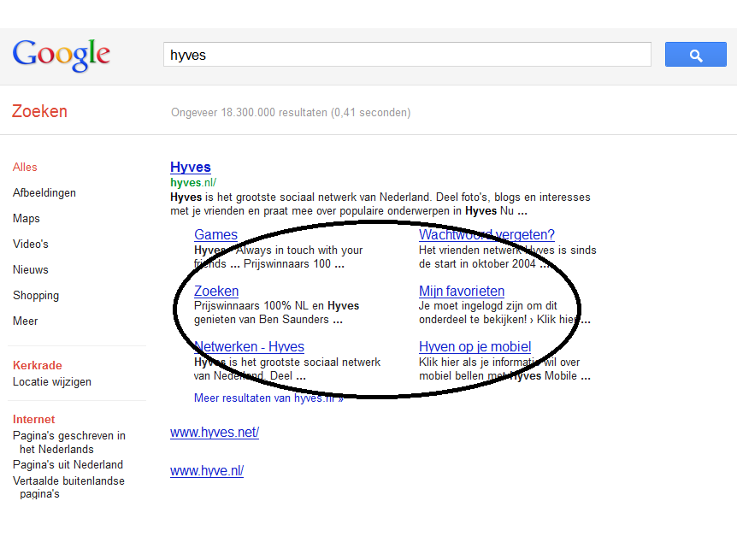This screenshot has height=560, width=737.
Task: Open the Netwerken - Hyves sitelink
Action: click(249, 346)
